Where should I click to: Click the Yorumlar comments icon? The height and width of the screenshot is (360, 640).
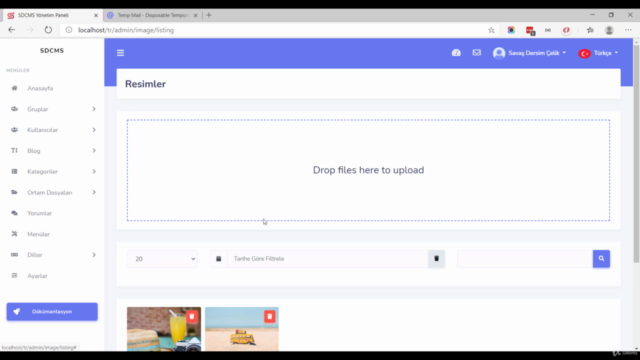[x=14, y=213]
